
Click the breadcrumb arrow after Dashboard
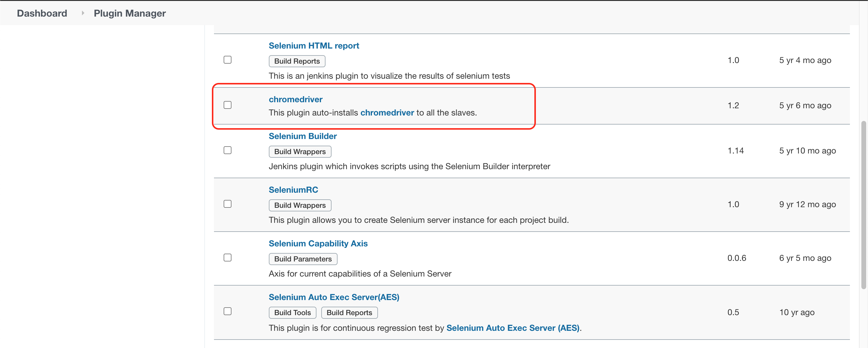[x=83, y=13]
